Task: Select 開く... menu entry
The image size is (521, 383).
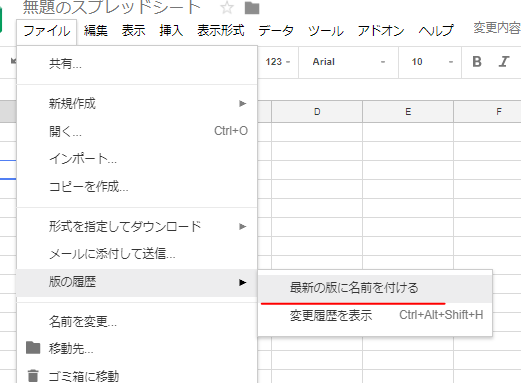Action: pos(137,131)
